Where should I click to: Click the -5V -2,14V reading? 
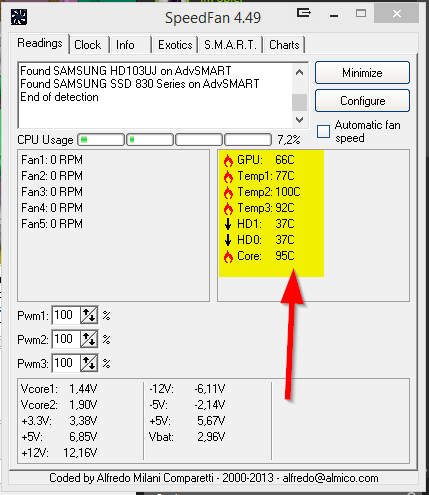[x=187, y=405]
